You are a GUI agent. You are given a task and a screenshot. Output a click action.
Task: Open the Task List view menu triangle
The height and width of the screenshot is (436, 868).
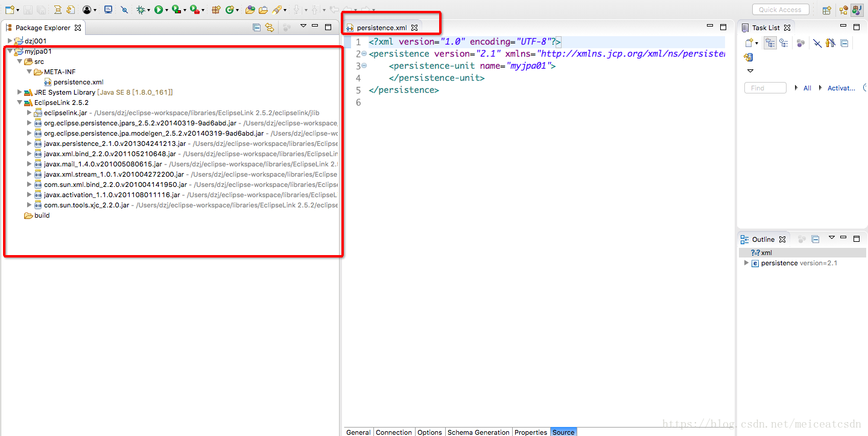[750, 71]
